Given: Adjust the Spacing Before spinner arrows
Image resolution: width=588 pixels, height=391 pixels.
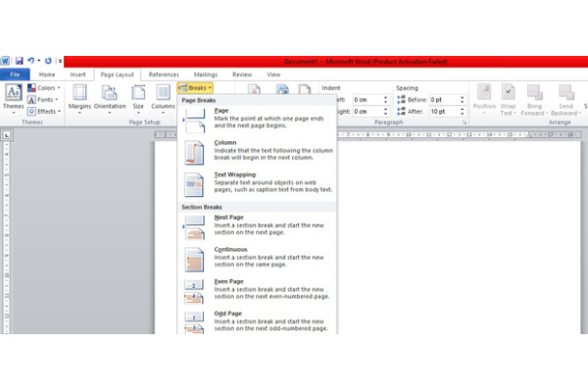Looking at the screenshot, I should [x=463, y=100].
